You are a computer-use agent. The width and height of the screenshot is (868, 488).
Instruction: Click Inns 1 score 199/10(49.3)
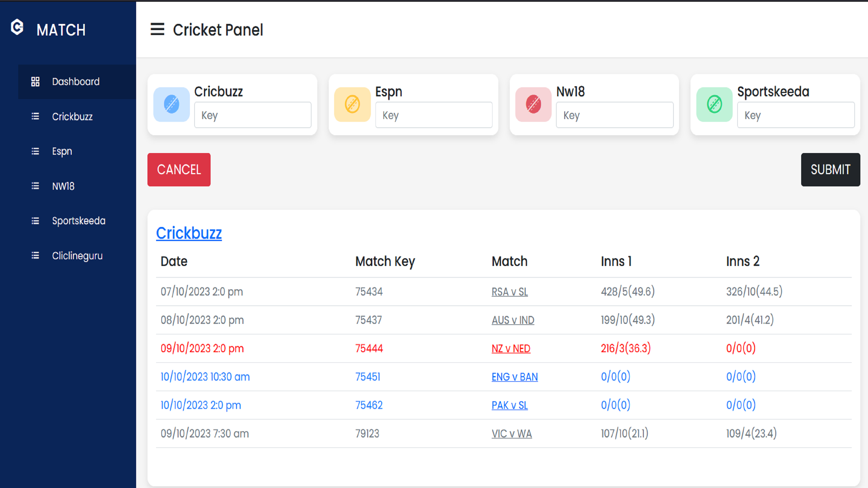628,320
